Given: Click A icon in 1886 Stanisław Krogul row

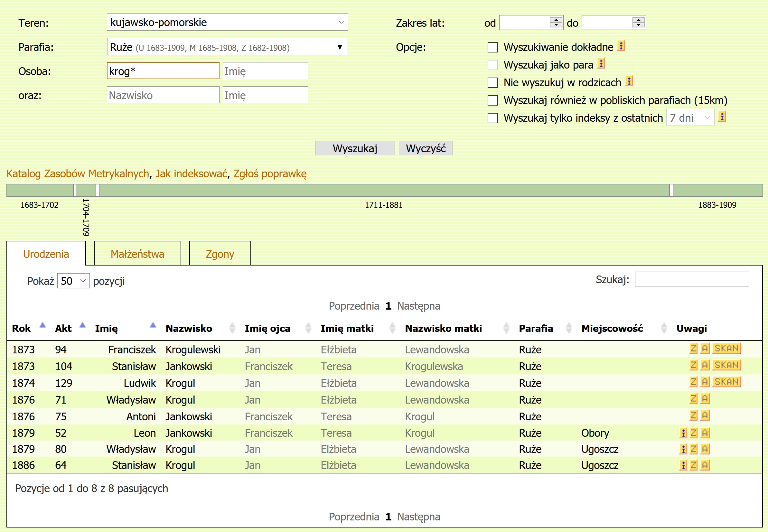Looking at the screenshot, I should point(705,465).
